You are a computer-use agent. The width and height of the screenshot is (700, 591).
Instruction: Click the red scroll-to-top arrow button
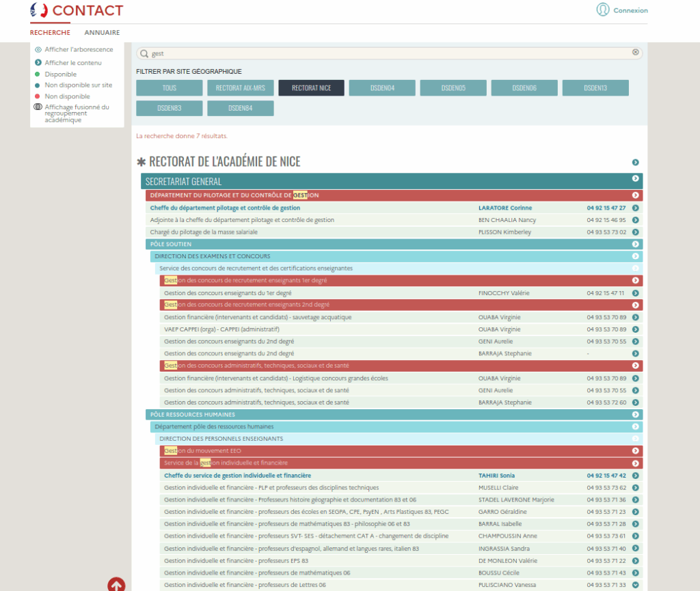pyautogui.click(x=116, y=584)
